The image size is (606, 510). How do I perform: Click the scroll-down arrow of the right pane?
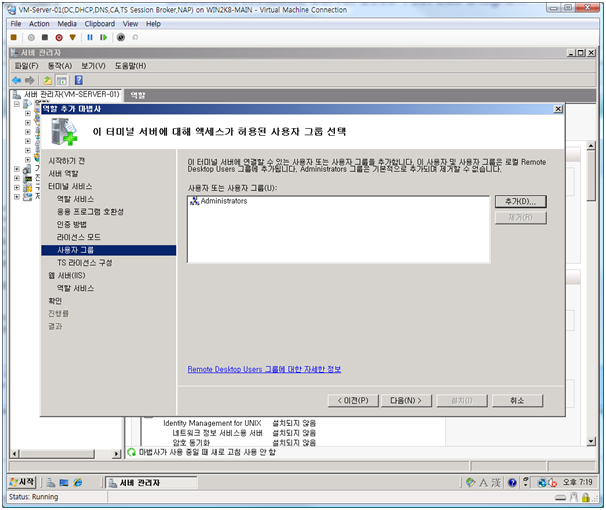coord(591,441)
